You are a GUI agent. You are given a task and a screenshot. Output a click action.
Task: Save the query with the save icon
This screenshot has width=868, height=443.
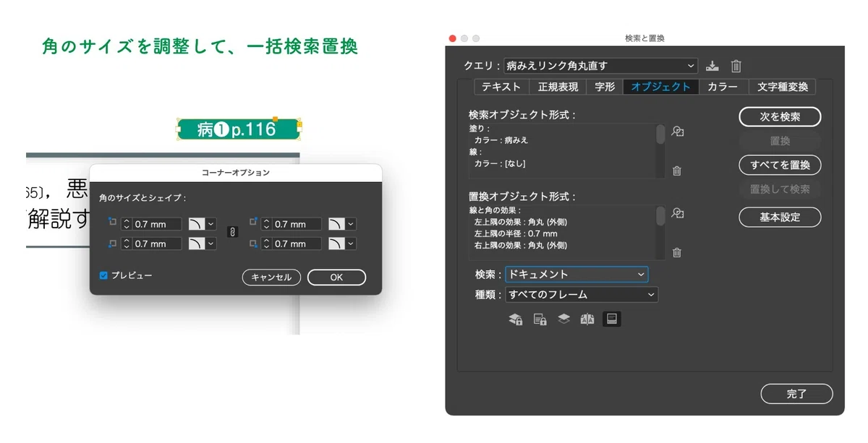click(x=712, y=66)
